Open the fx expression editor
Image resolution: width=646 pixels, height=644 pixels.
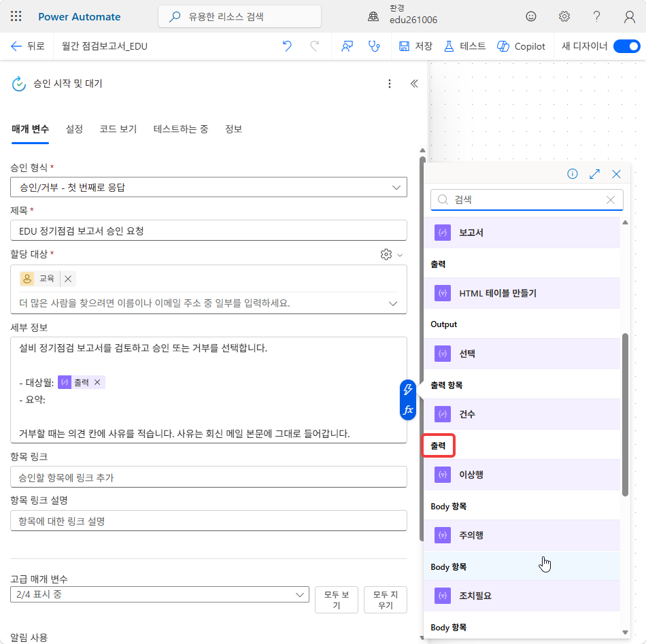click(x=408, y=410)
